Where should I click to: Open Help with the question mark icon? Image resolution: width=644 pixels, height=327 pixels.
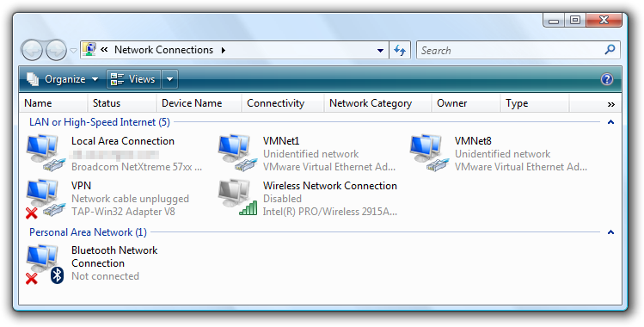coord(607,79)
